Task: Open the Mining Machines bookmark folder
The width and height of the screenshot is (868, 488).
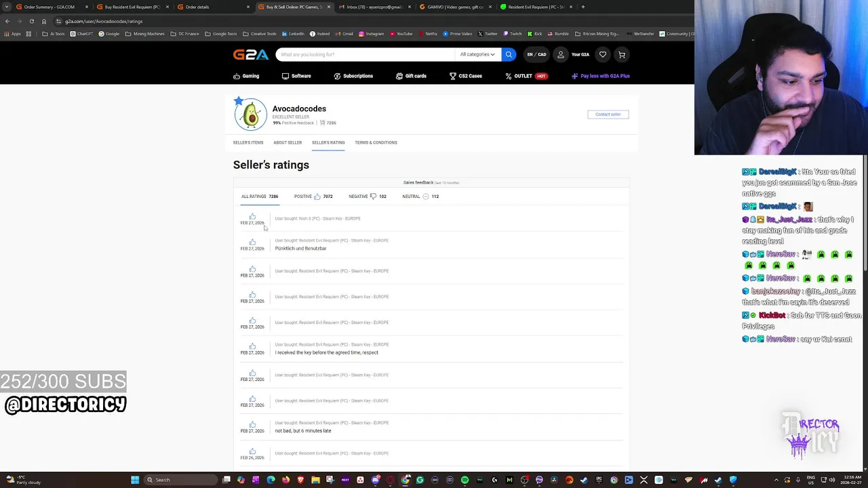Action: coord(146,34)
